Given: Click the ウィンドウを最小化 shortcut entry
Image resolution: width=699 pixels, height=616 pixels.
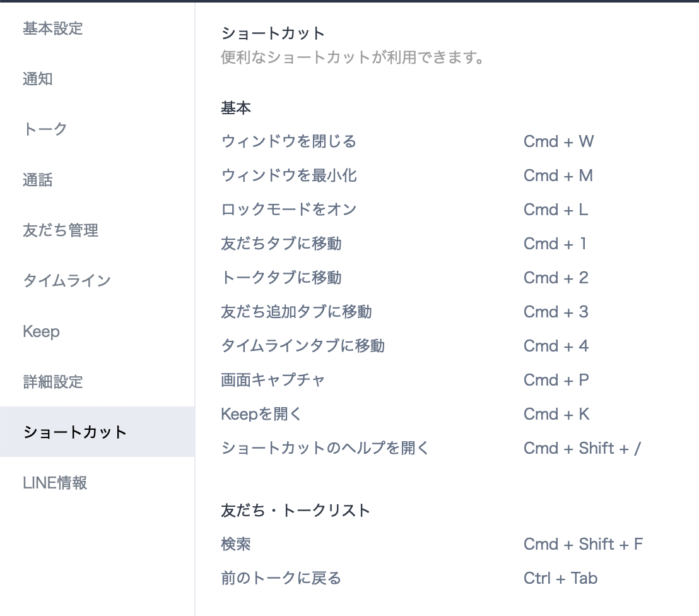Looking at the screenshot, I should coord(288,175).
